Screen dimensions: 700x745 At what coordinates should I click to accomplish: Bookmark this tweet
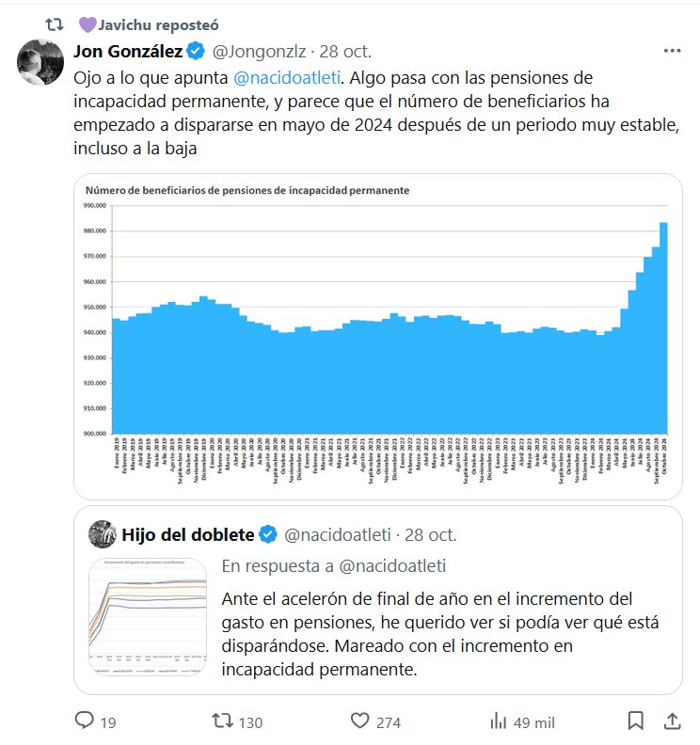(636, 721)
